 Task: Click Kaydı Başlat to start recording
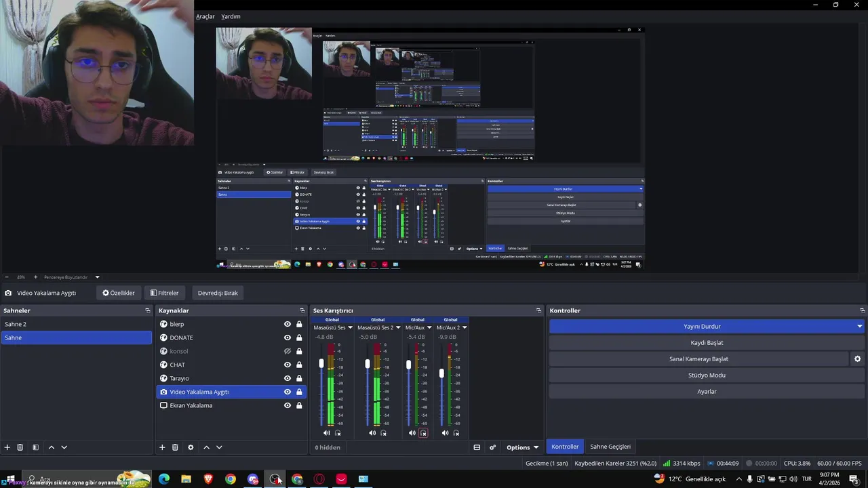tap(707, 343)
